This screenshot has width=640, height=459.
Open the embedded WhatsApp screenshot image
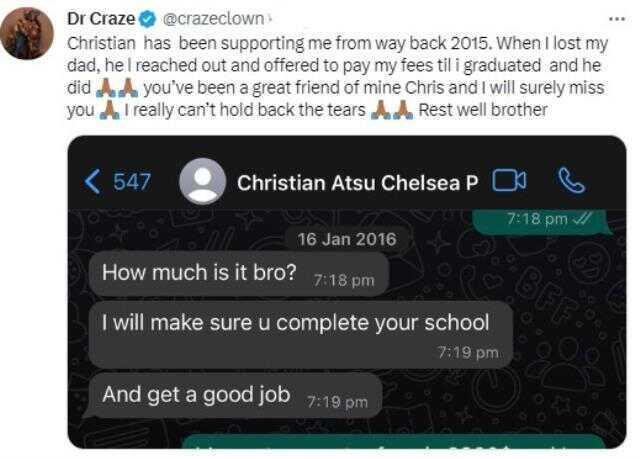(x=347, y=292)
